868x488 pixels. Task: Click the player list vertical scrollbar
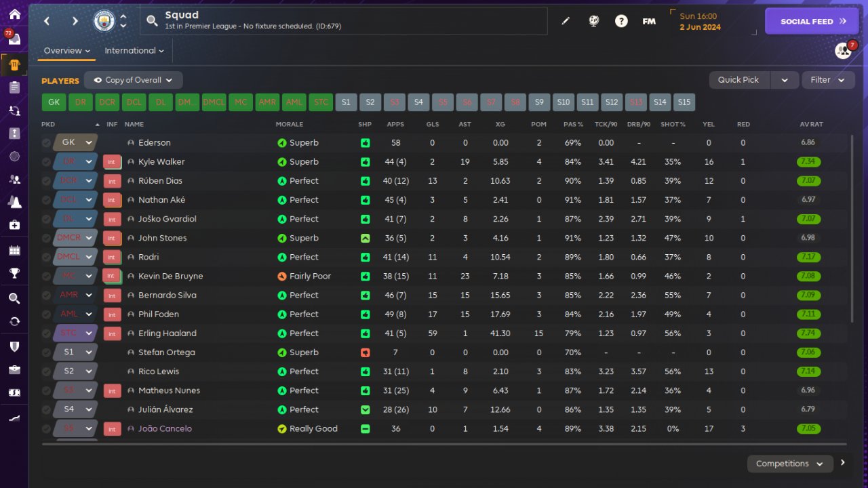click(852, 228)
